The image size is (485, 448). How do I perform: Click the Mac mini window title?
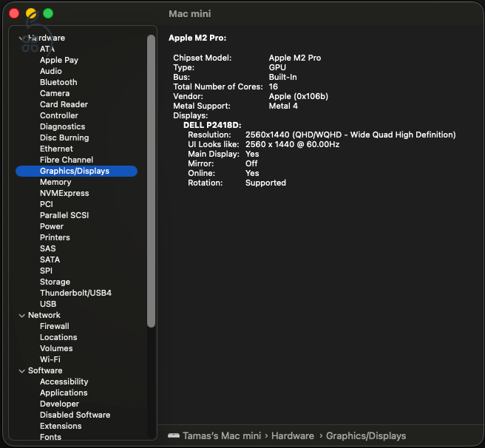pos(189,13)
